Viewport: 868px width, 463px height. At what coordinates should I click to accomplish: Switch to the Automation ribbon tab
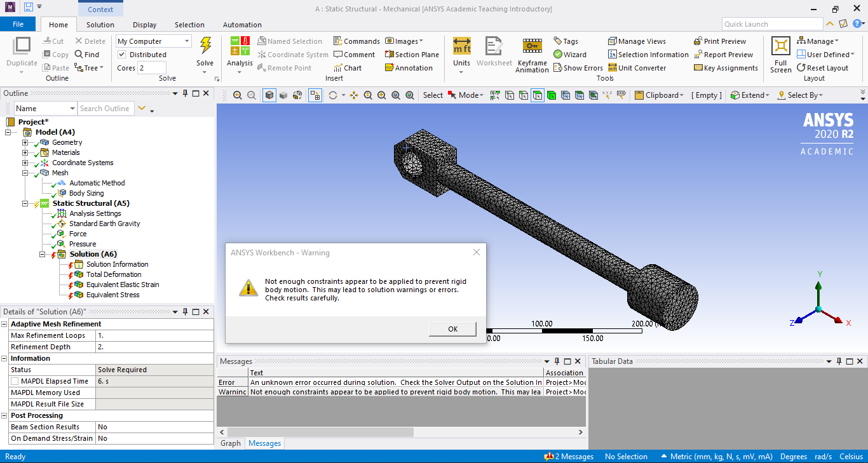coord(242,25)
